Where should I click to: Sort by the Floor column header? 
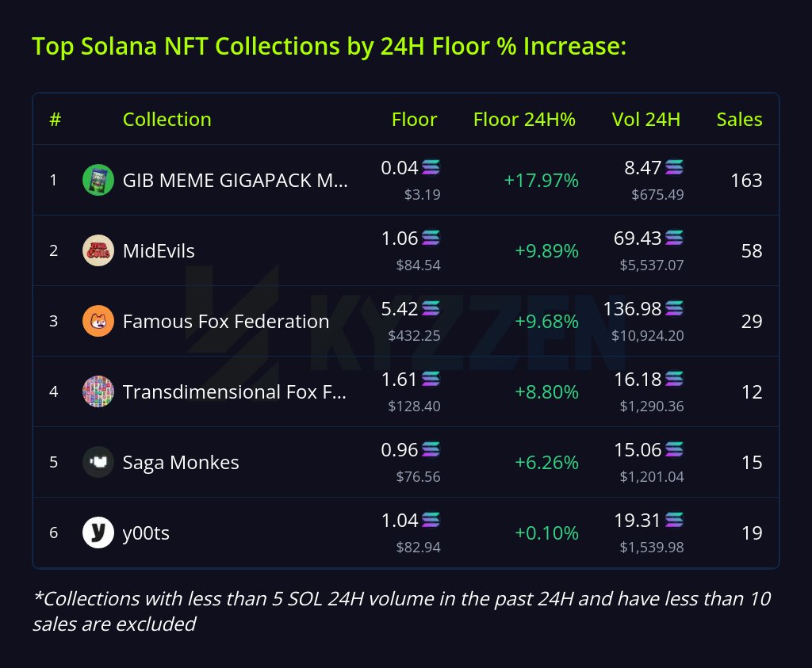click(x=414, y=120)
